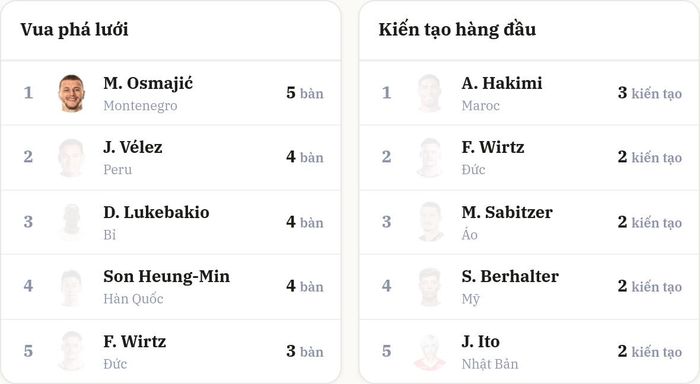Click D. Lukebakio's player avatar

tap(71, 222)
